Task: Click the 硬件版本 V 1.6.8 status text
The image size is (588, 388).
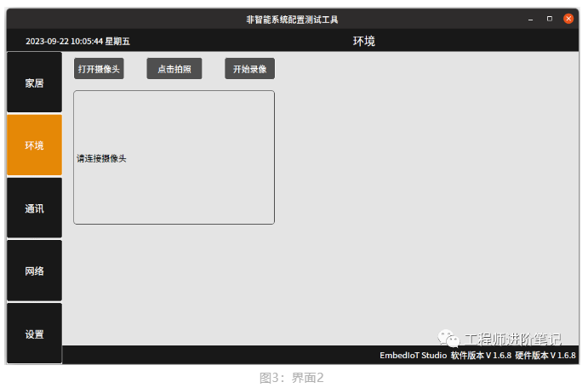Action: [x=545, y=356]
